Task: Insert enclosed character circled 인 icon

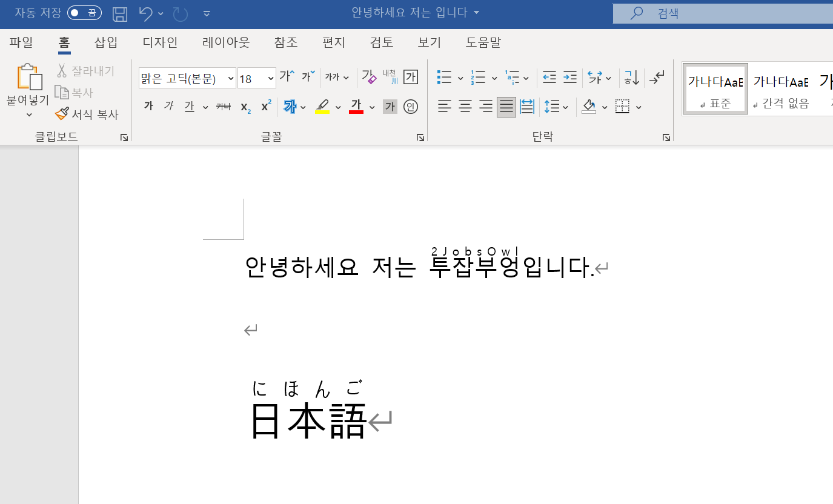Action: click(x=411, y=107)
